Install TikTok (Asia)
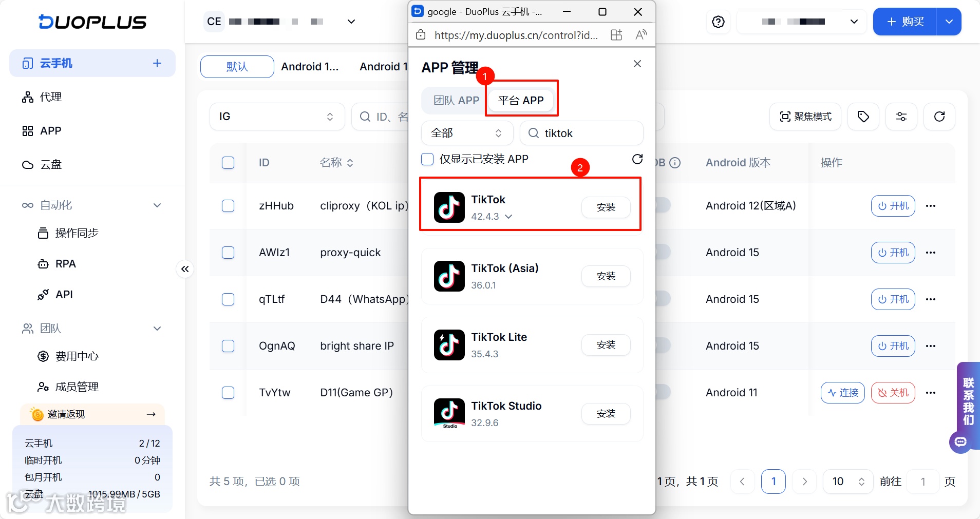 pos(606,276)
